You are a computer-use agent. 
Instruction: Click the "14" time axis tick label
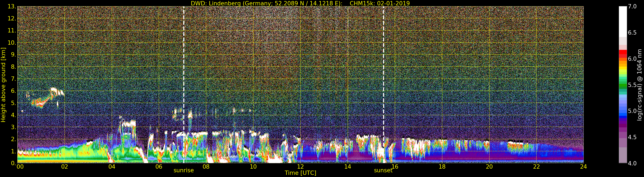pyautogui.click(x=347, y=167)
